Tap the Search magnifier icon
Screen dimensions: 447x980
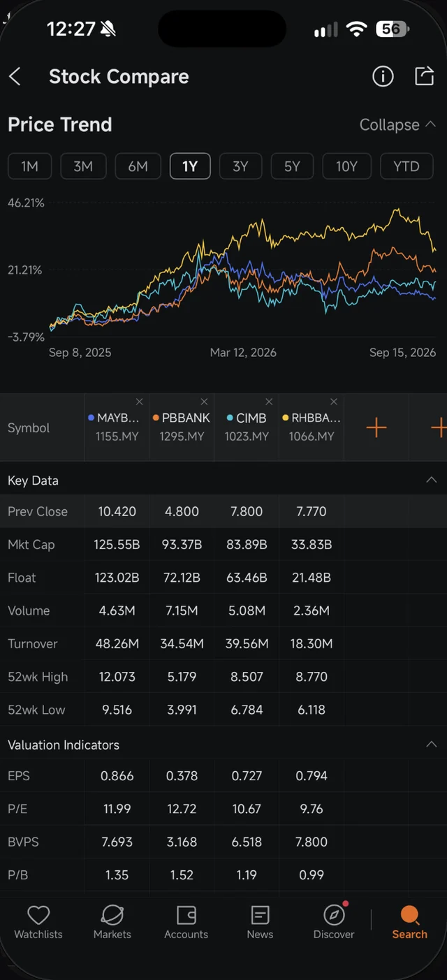click(x=409, y=915)
